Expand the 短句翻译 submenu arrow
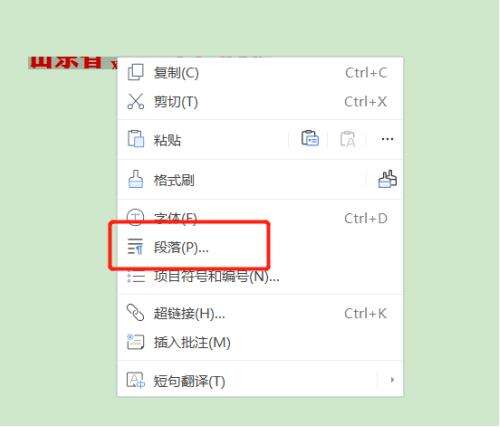 tap(392, 380)
